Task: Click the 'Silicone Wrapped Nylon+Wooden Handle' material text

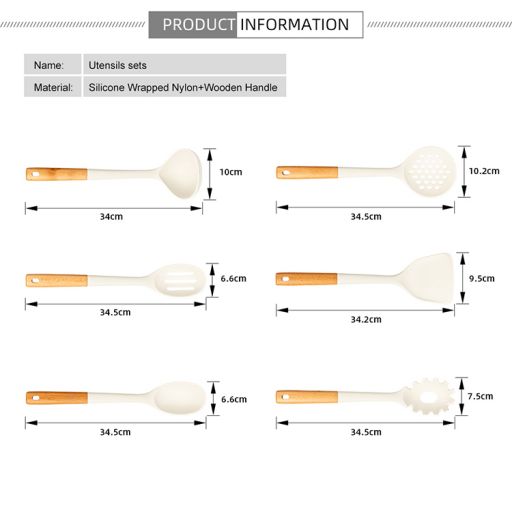Action: pyautogui.click(x=183, y=87)
